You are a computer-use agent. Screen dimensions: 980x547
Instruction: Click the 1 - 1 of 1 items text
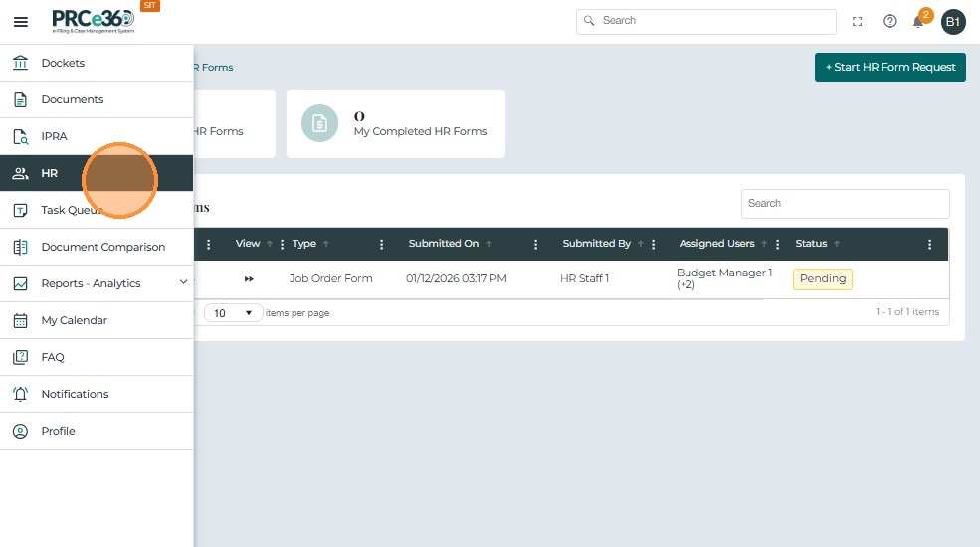point(907,312)
